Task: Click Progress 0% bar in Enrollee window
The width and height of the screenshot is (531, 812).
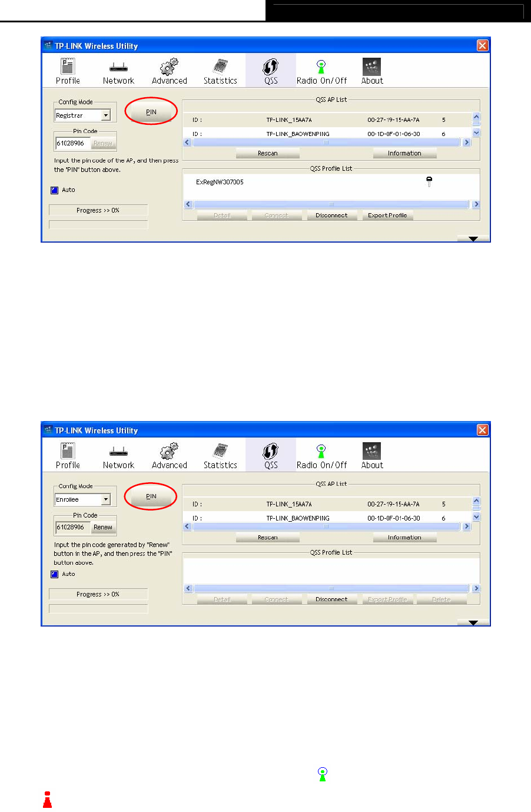Action: [x=98, y=594]
